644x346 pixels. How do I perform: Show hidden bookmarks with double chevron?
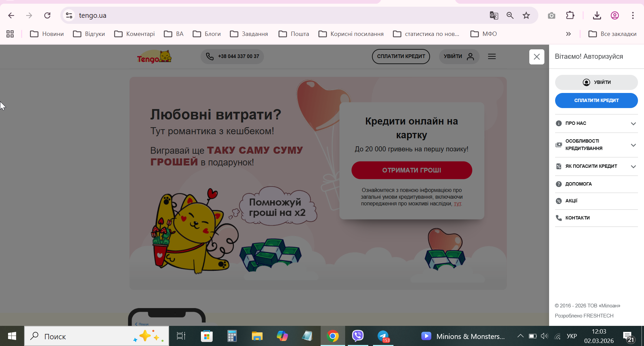[568, 34]
